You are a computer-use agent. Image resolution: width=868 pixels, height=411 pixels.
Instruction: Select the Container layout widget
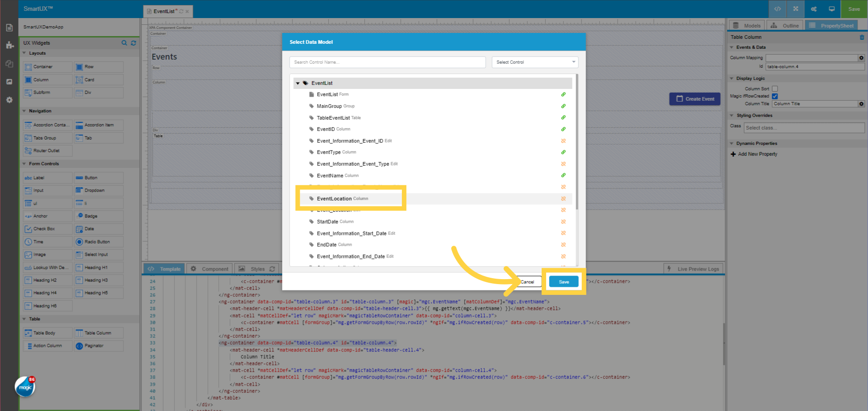pos(47,66)
